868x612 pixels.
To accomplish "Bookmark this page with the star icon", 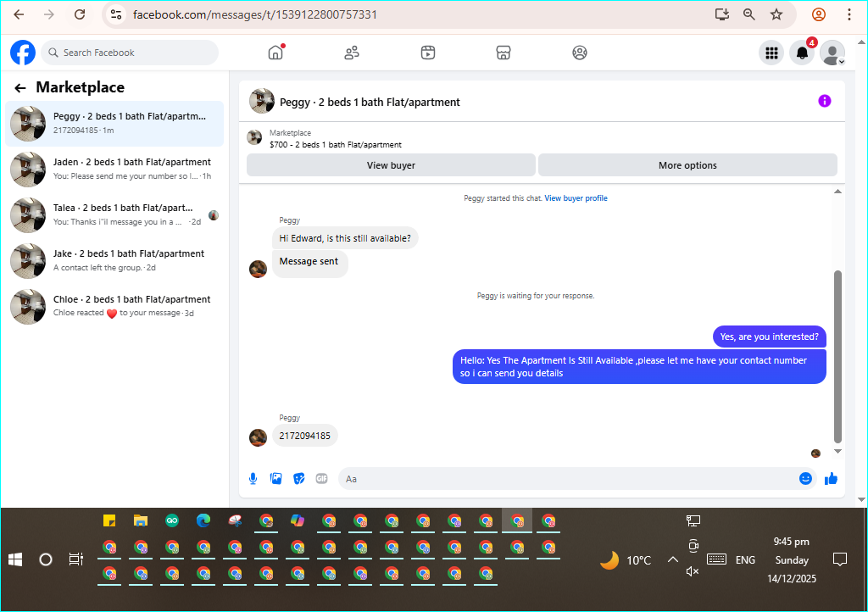I will [x=776, y=14].
